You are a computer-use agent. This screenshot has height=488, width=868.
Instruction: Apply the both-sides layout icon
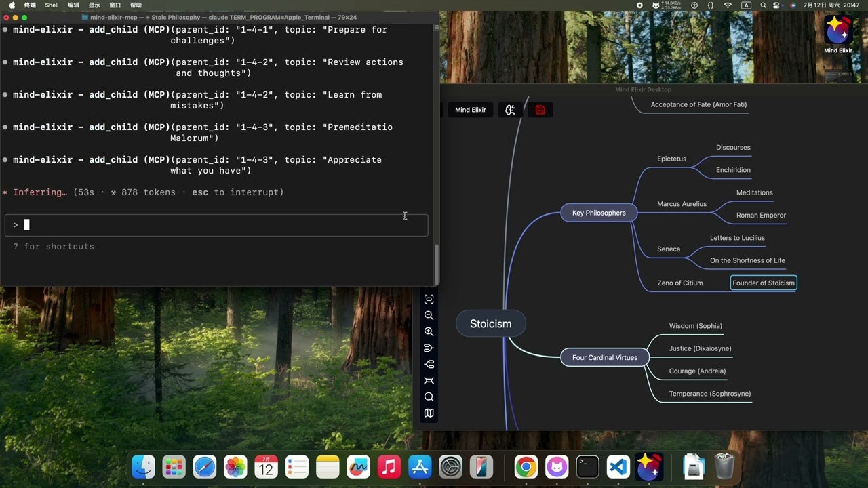pyautogui.click(x=429, y=380)
